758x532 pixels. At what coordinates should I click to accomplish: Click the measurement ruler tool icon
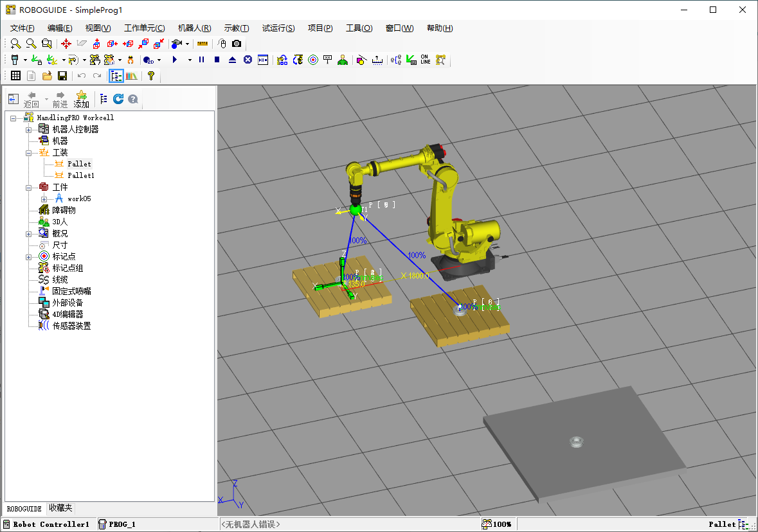point(203,44)
